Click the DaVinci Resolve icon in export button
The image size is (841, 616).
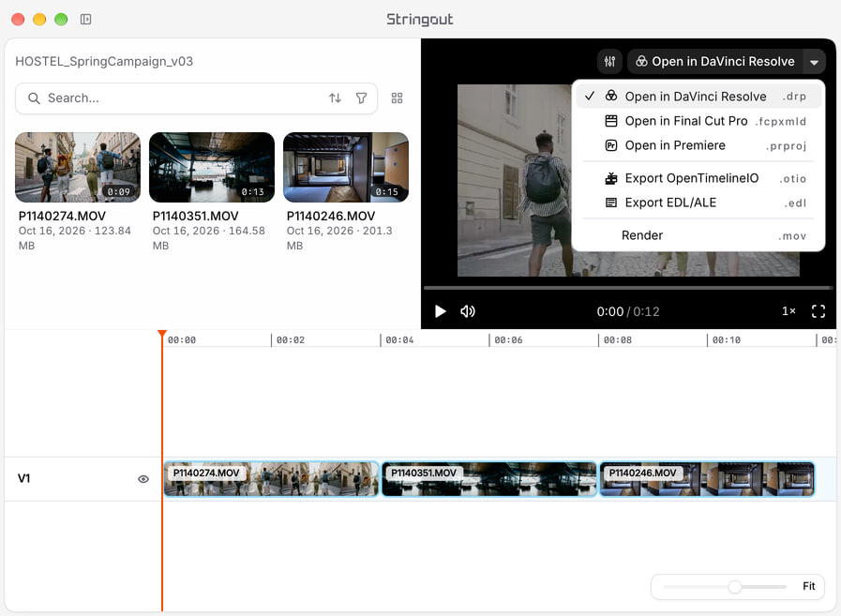[641, 61]
